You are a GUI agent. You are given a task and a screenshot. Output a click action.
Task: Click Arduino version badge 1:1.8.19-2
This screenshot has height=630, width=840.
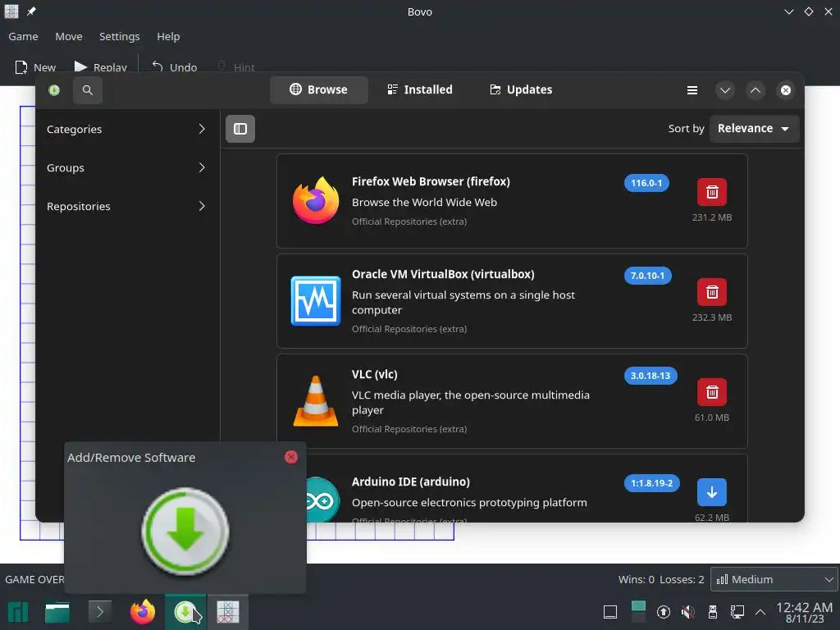[x=651, y=482]
